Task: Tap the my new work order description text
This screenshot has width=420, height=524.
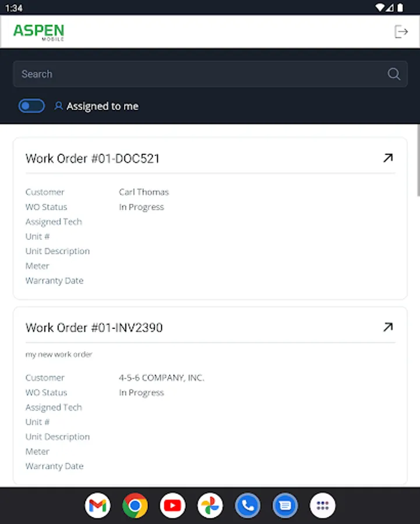Action: 59,354
